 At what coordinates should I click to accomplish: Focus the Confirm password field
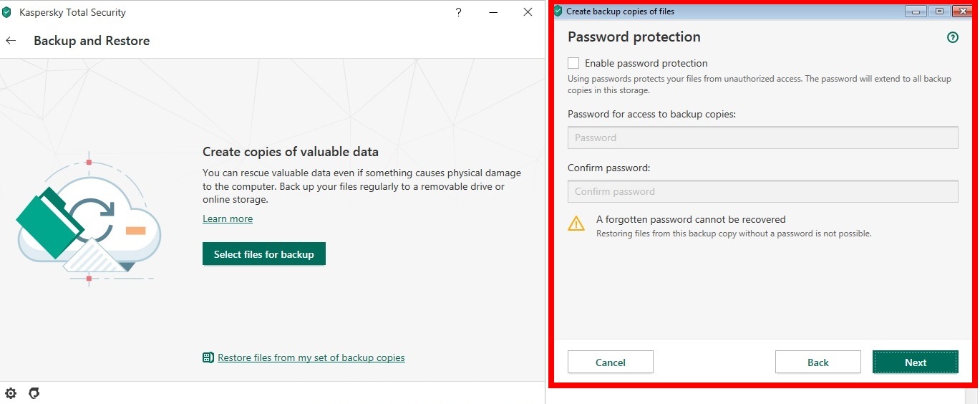point(762,191)
